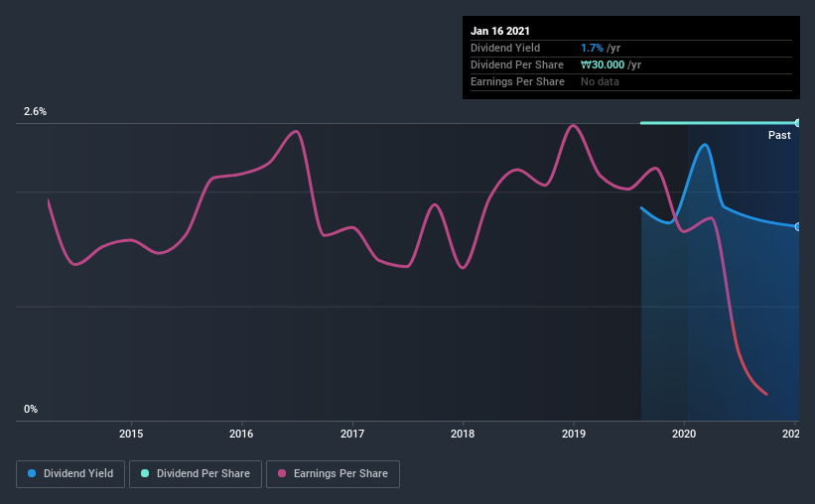This screenshot has height=504, width=815.
Task: Select the 2016 x-axis label
Action: tap(241, 434)
